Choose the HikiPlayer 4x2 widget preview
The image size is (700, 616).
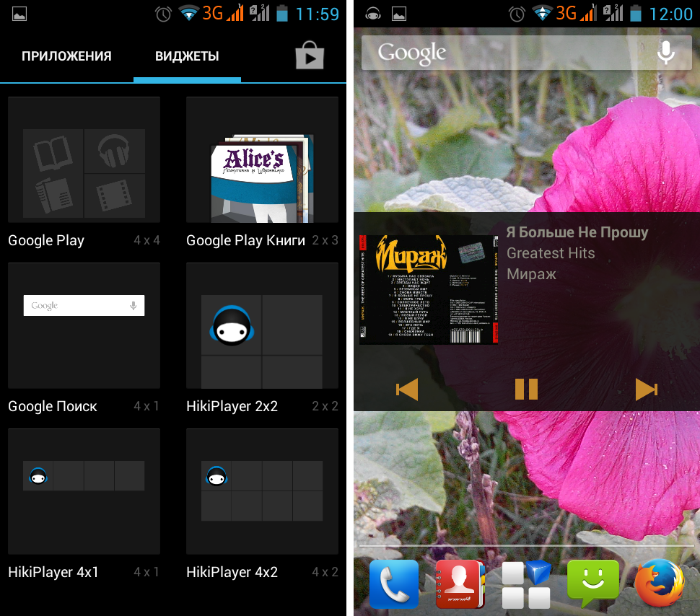point(262,491)
